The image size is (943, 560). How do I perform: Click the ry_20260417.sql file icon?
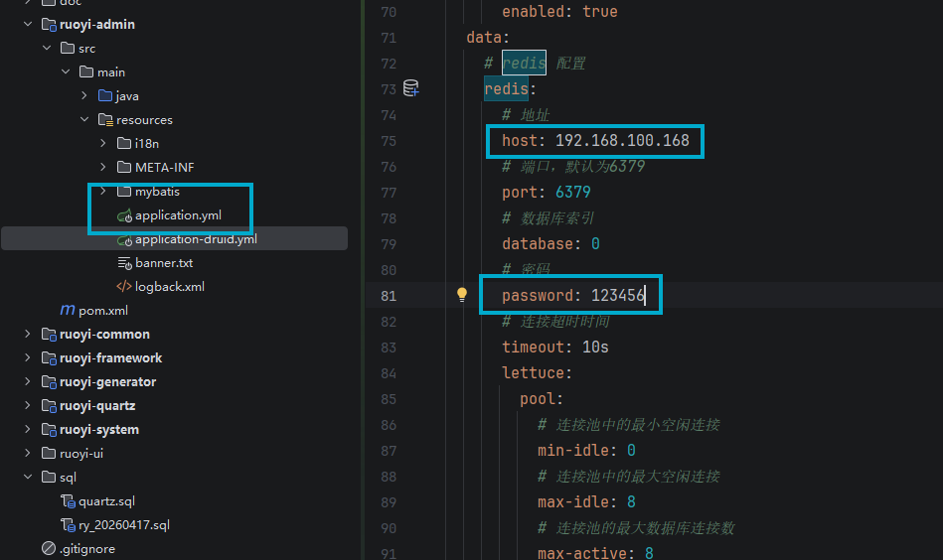68,524
